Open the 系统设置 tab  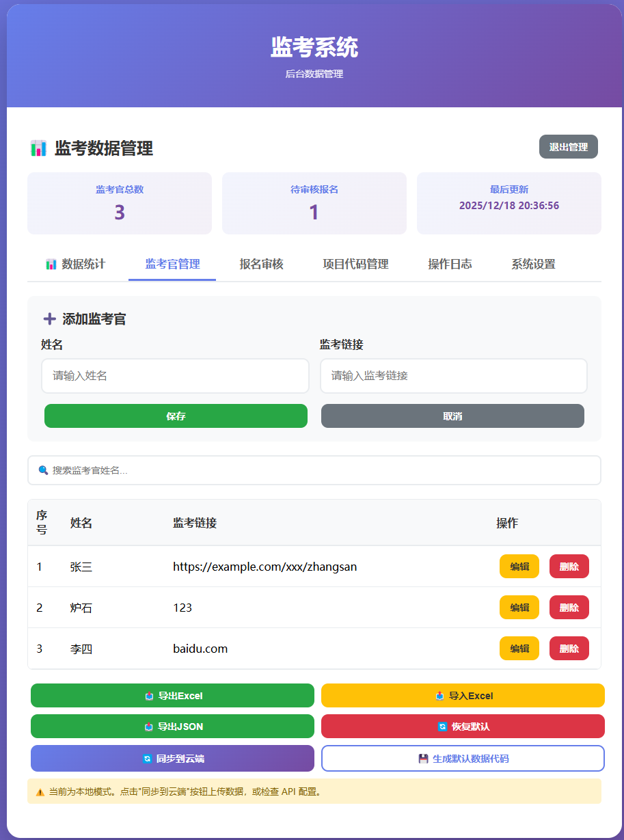[534, 264]
